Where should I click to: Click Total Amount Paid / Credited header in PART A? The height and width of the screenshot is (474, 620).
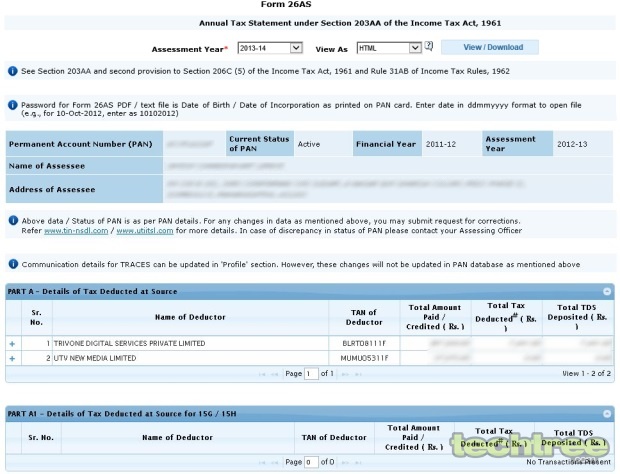435,317
